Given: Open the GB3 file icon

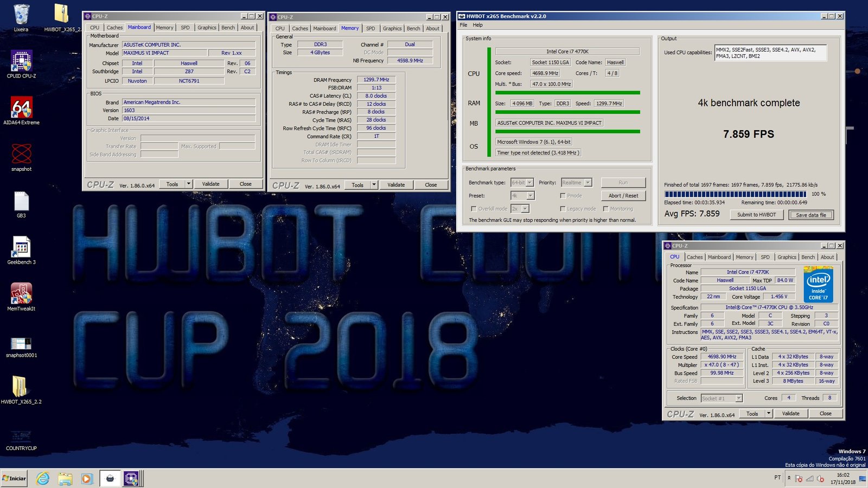Looking at the screenshot, I should [21, 202].
